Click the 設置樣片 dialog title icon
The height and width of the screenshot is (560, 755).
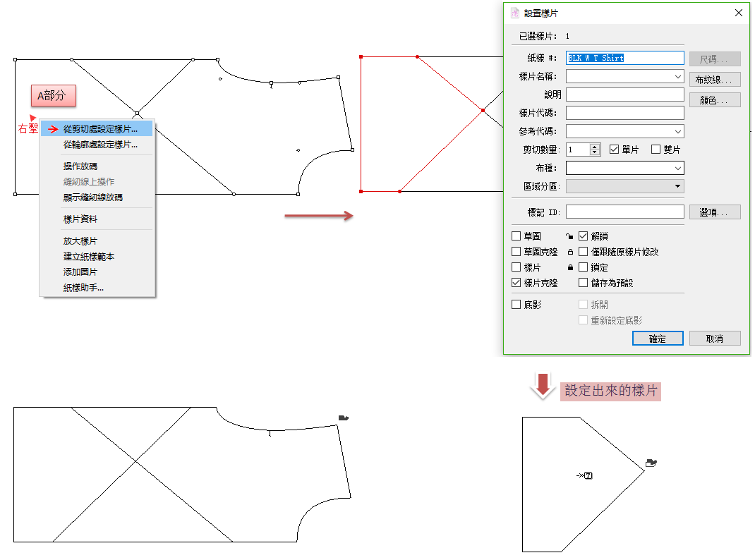pyautogui.click(x=514, y=13)
